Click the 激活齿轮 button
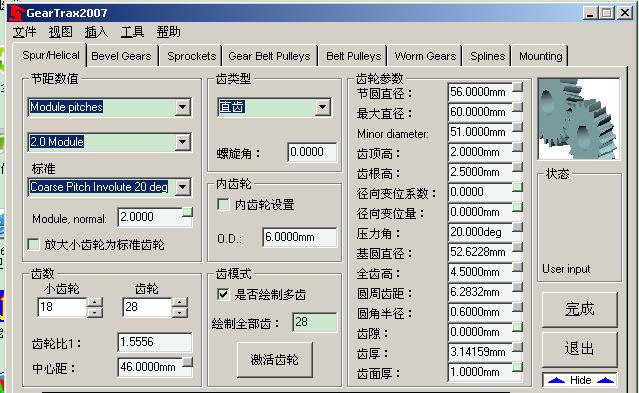 pyautogui.click(x=275, y=360)
